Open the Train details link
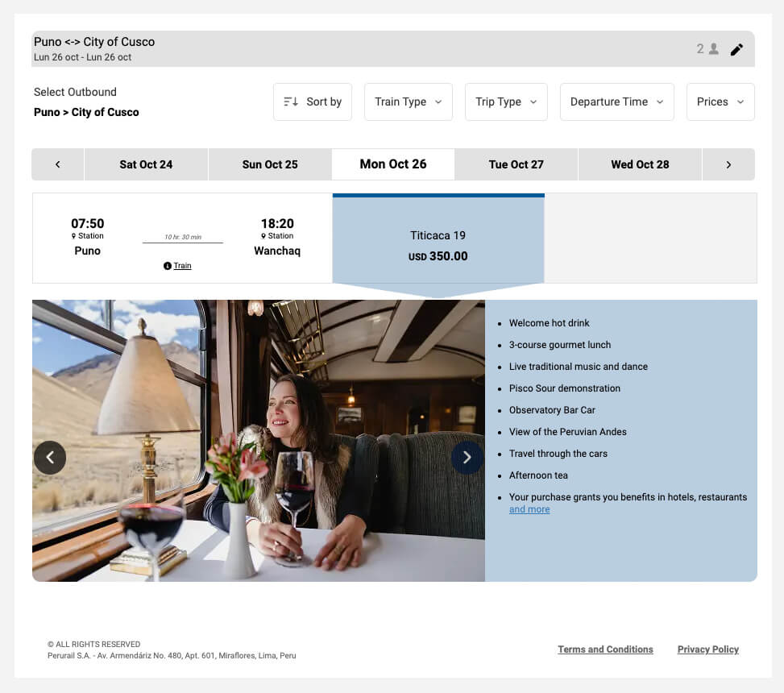This screenshot has height=693, width=784. [182, 266]
